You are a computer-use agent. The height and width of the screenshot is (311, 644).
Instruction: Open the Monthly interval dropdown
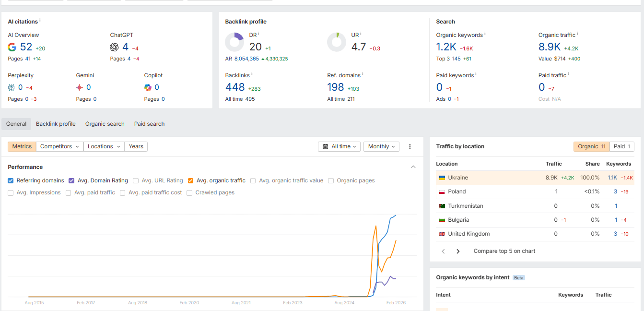[x=381, y=146]
